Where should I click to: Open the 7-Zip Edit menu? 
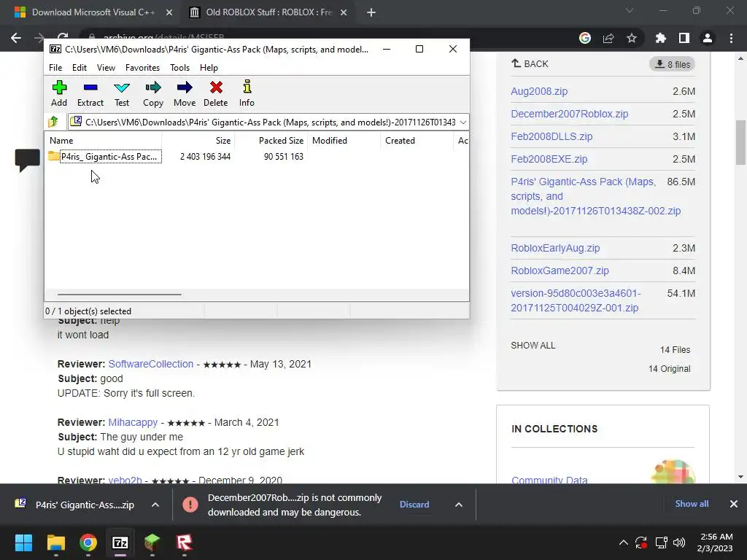(x=79, y=68)
